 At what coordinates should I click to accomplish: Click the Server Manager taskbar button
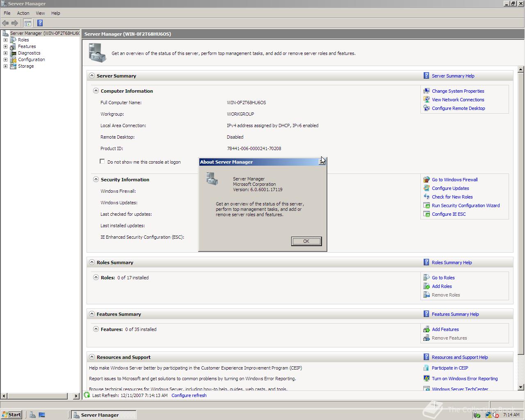point(103,415)
